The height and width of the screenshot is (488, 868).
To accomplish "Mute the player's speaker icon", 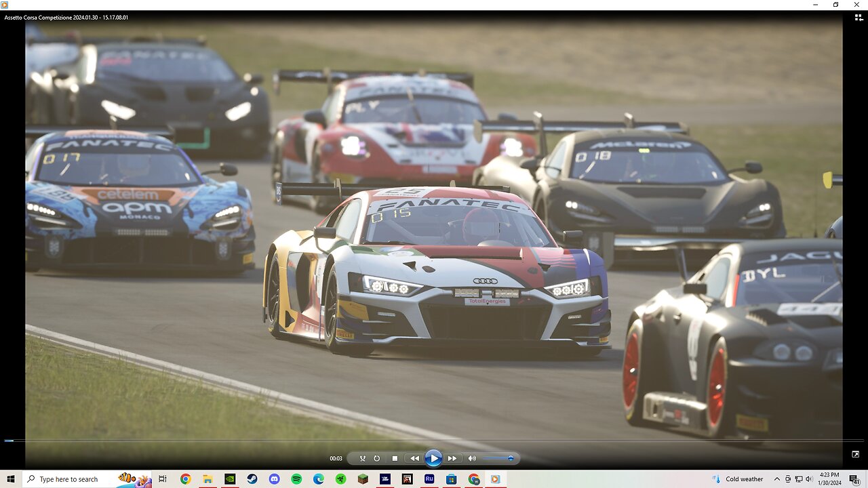I will [x=472, y=459].
